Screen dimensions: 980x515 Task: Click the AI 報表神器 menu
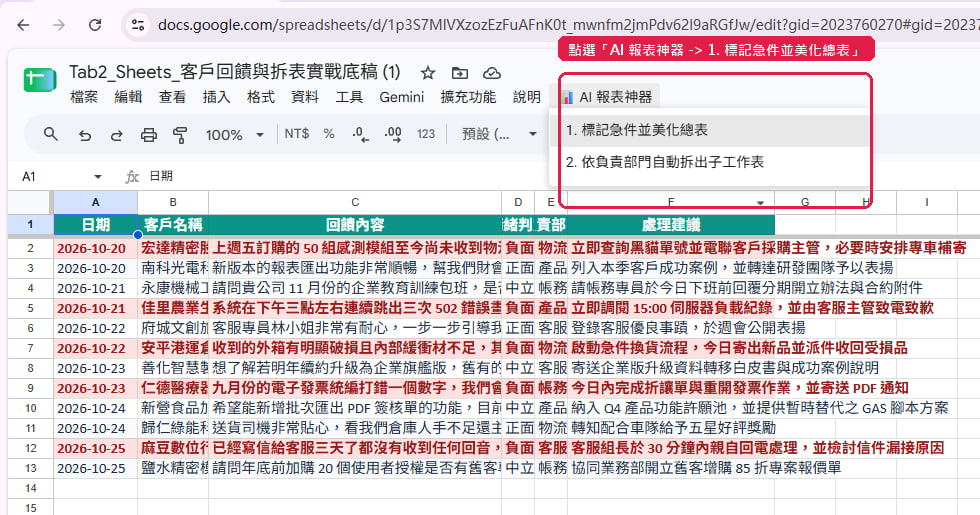(x=606, y=97)
